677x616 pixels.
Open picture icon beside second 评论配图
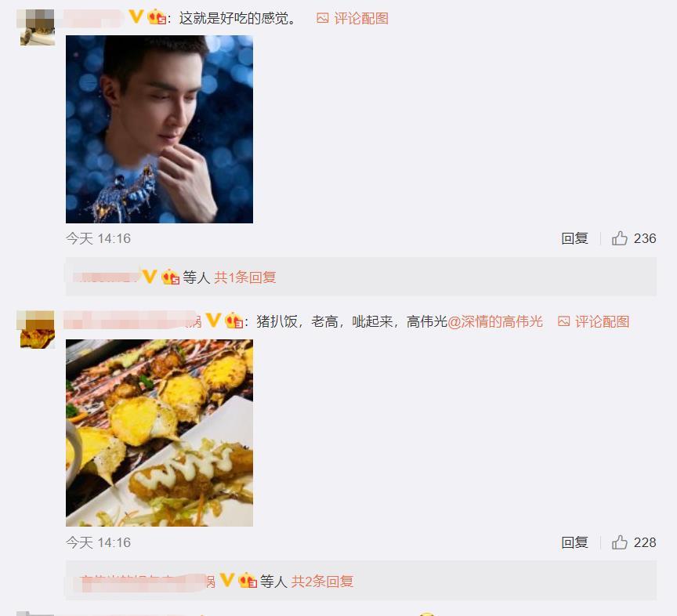click(x=563, y=321)
